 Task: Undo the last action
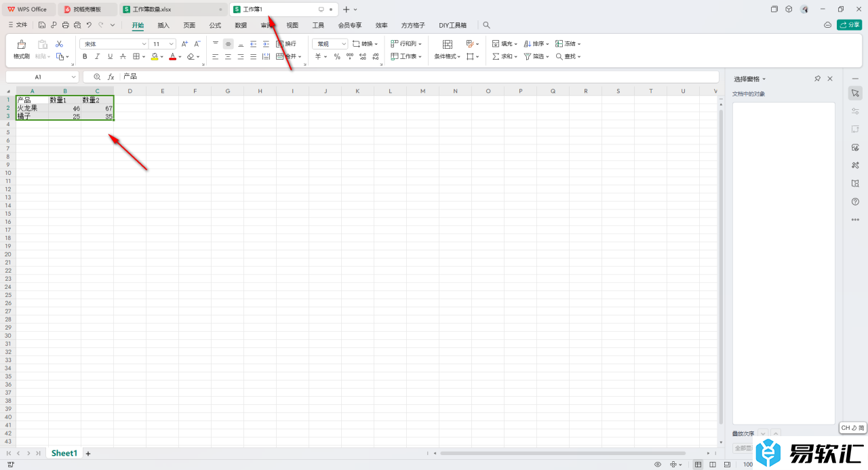88,25
